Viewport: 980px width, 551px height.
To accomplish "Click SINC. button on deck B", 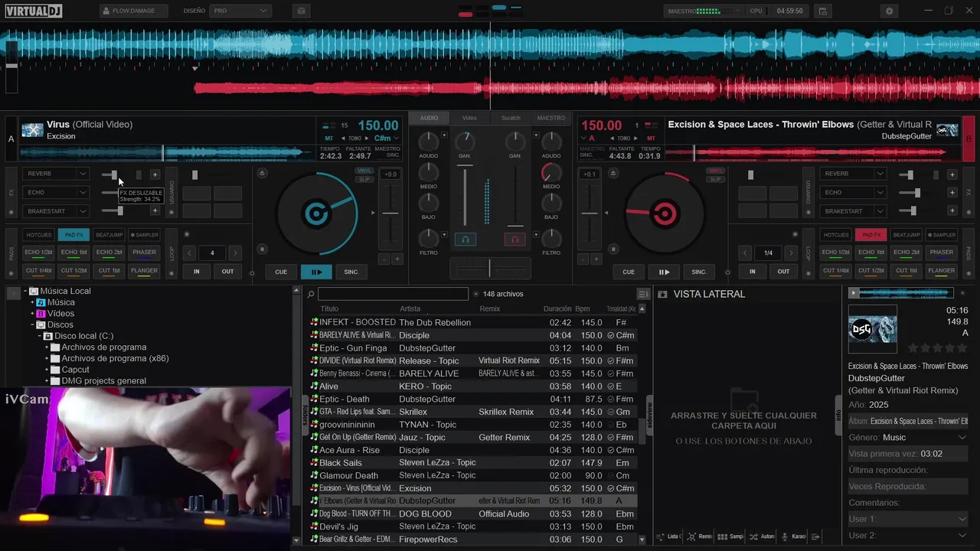I will [x=699, y=272].
